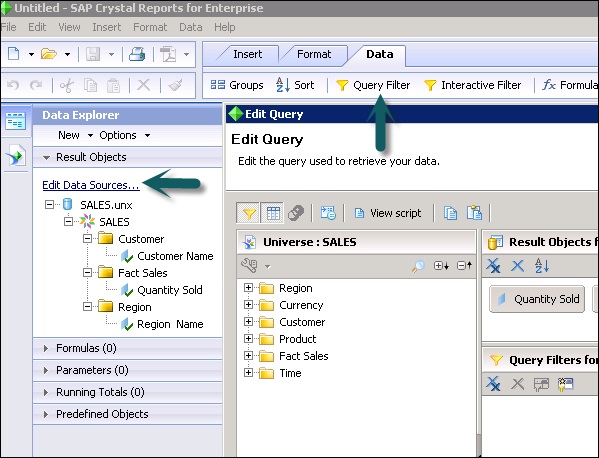The image size is (599, 458).
Task: Click expand all icon in Universe panel
Action: (x=441, y=265)
